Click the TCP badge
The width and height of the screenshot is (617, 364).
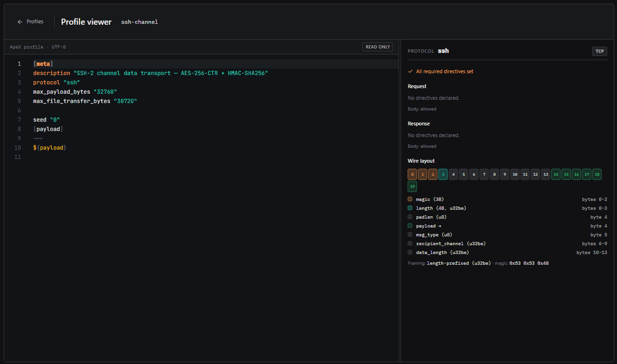click(600, 51)
